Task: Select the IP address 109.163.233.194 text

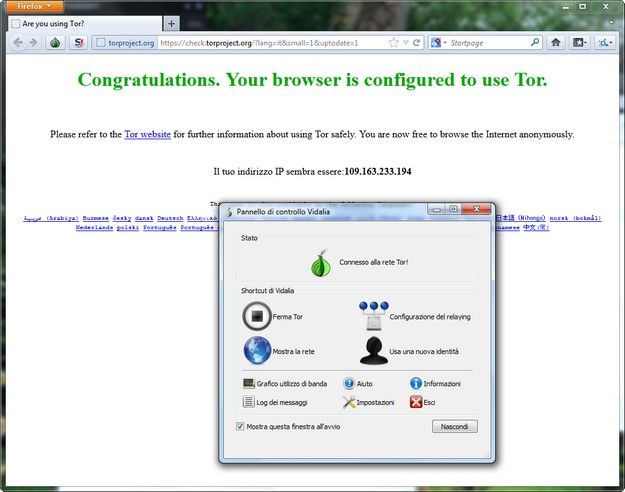Action: point(378,171)
